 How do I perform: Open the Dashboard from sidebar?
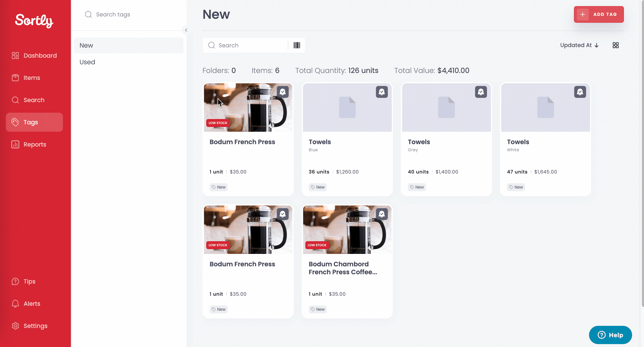click(34, 56)
